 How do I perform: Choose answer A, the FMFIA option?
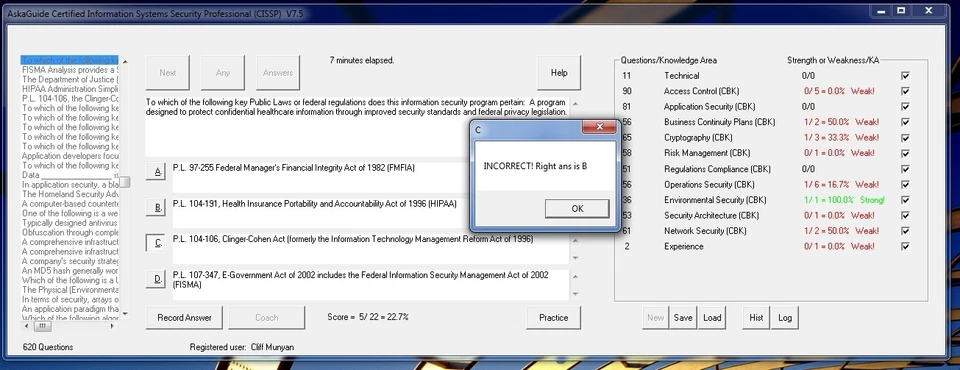tap(157, 172)
